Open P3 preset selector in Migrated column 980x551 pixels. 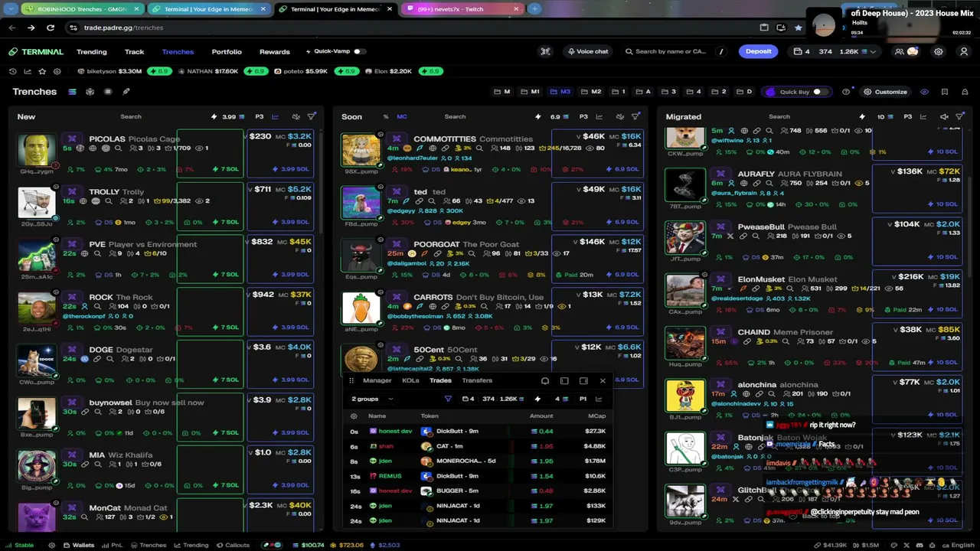908,116
